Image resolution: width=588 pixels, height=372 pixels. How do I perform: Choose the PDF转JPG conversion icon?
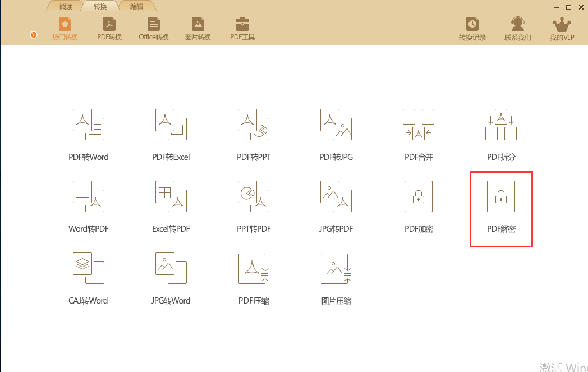click(x=336, y=125)
